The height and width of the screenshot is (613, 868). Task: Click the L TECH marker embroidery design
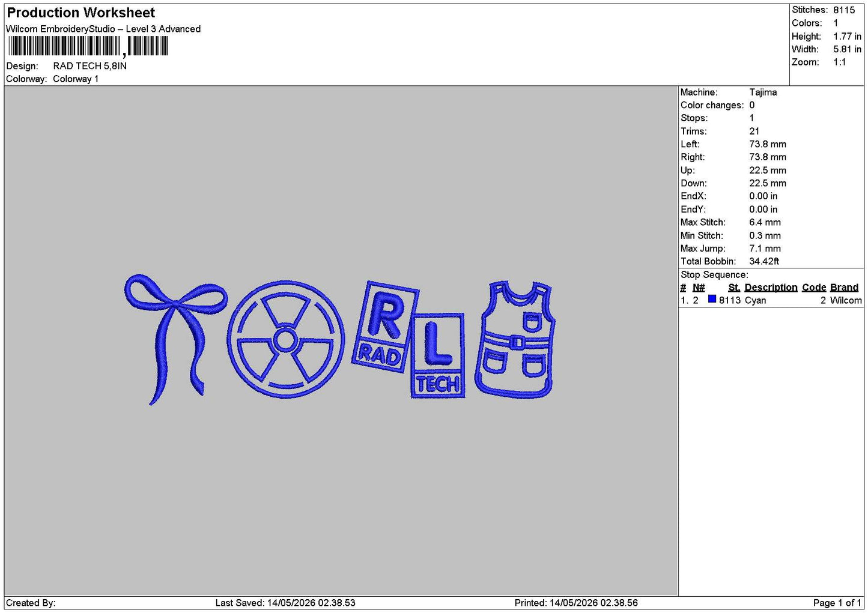(x=438, y=355)
